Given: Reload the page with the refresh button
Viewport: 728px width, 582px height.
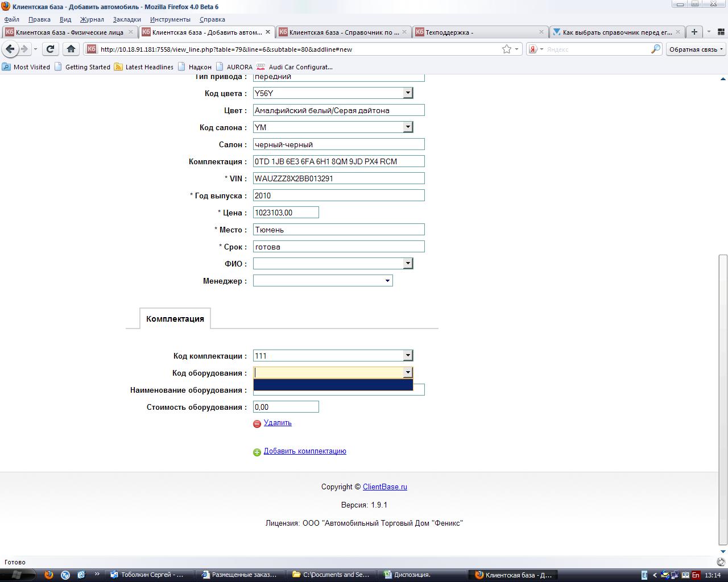Looking at the screenshot, I should (50, 49).
